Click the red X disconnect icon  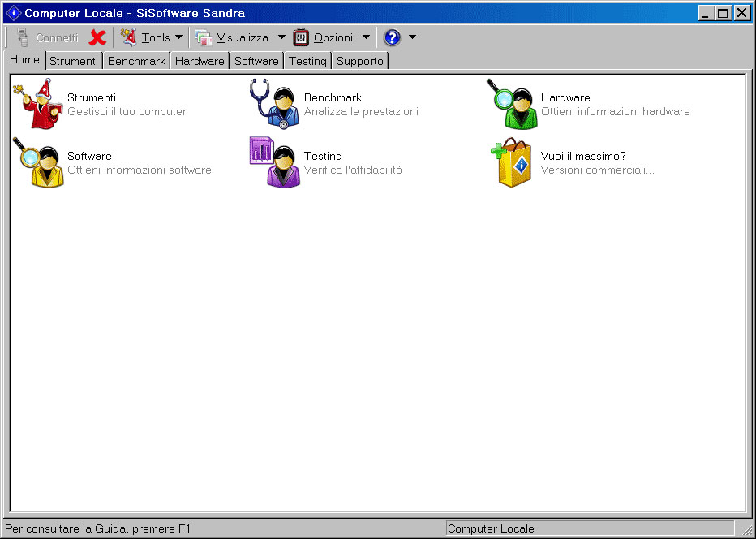[x=97, y=37]
